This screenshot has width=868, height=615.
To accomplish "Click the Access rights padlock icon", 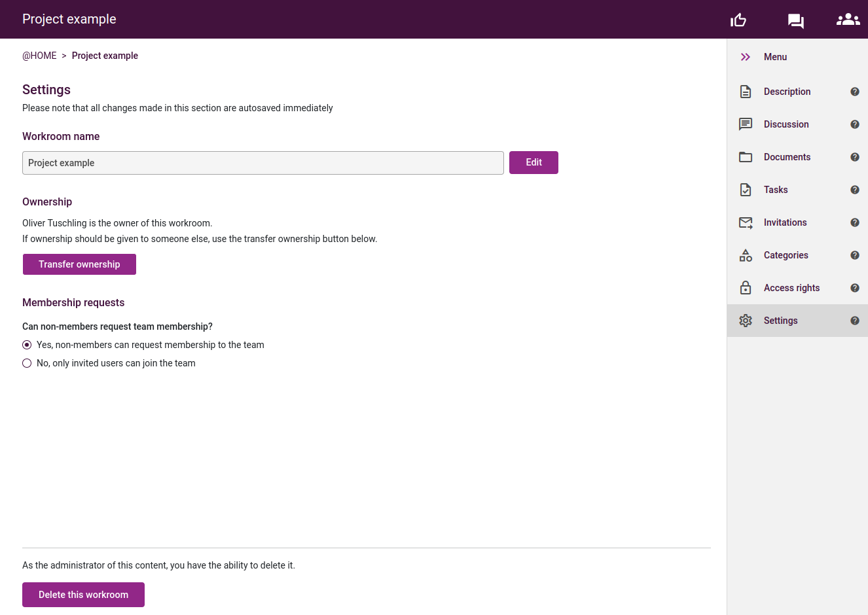I will click(x=746, y=288).
